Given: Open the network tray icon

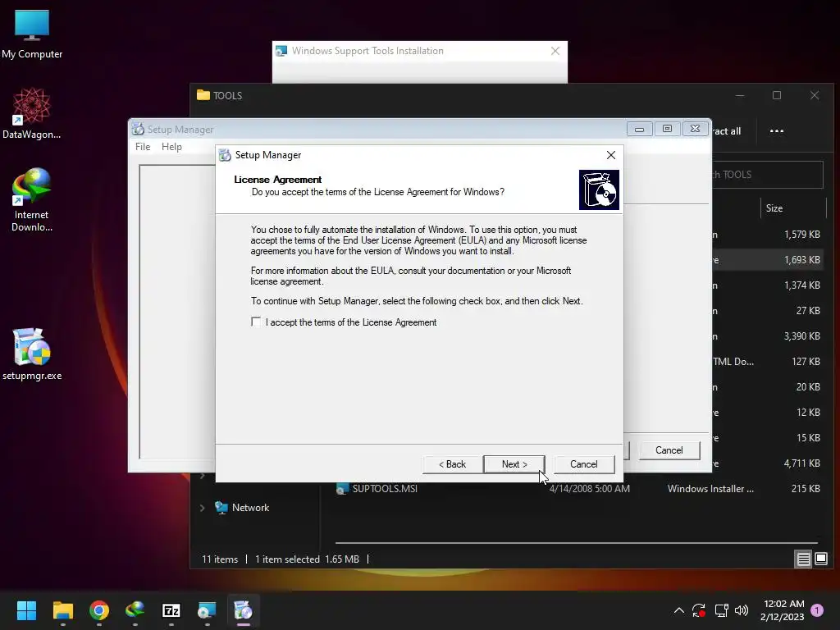Looking at the screenshot, I should point(721,610).
